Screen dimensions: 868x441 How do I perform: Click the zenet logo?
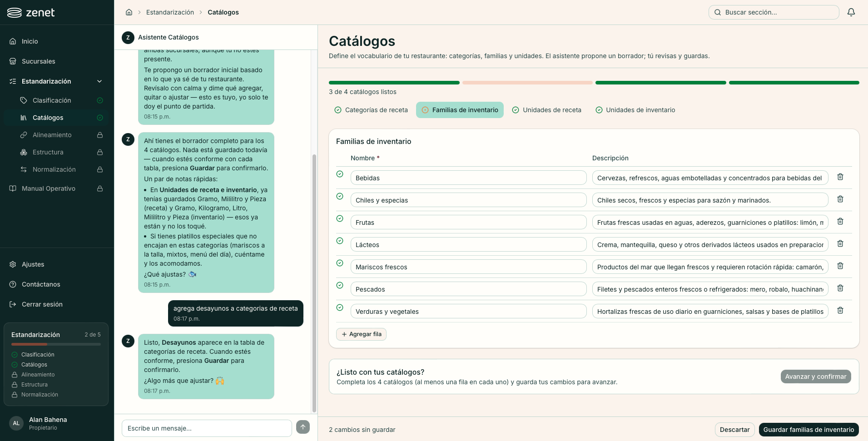31,13
